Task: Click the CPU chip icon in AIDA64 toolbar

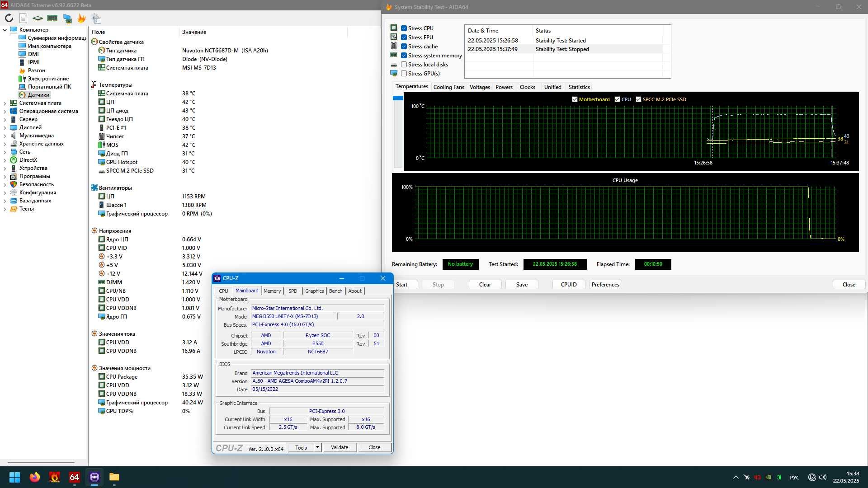Action: 38,18
